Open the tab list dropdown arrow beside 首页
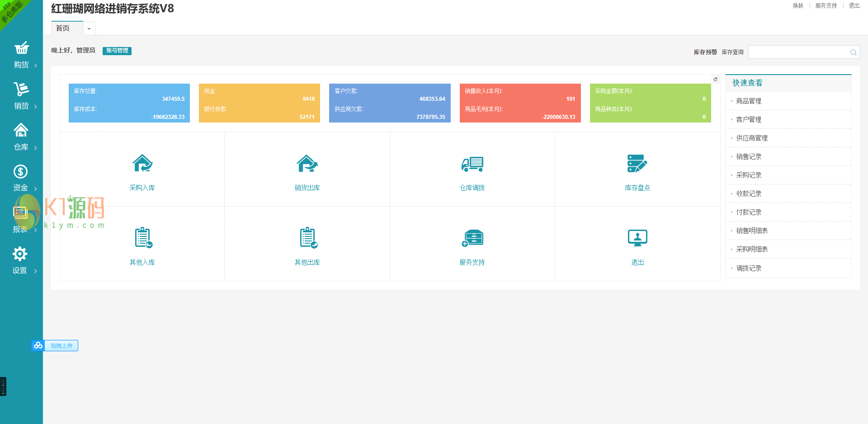 [x=89, y=28]
